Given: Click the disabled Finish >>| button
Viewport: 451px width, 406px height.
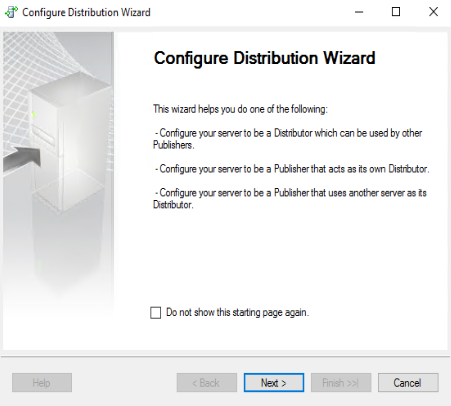Looking at the screenshot, I should click(341, 383).
